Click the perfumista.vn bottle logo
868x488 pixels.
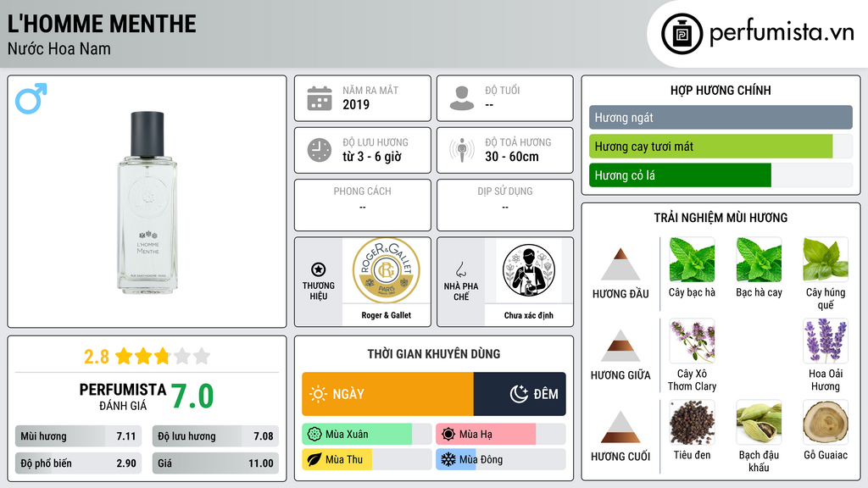click(682, 34)
